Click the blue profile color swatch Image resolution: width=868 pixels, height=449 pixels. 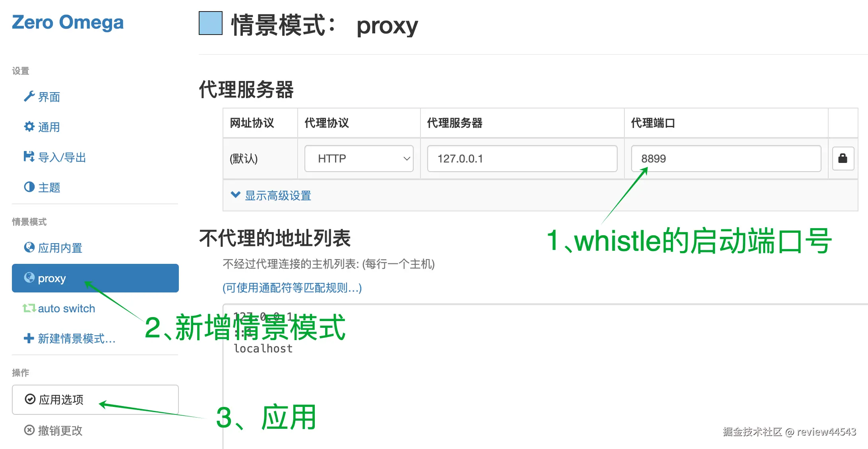pyautogui.click(x=211, y=23)
